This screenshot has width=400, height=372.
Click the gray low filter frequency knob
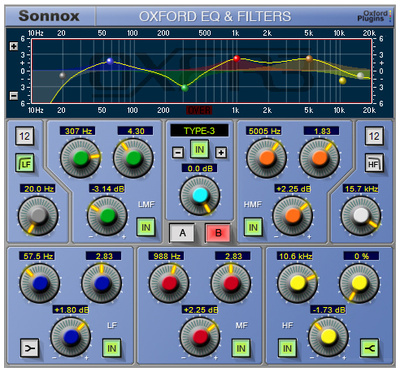pyautogui.click(x=38, y=215)
